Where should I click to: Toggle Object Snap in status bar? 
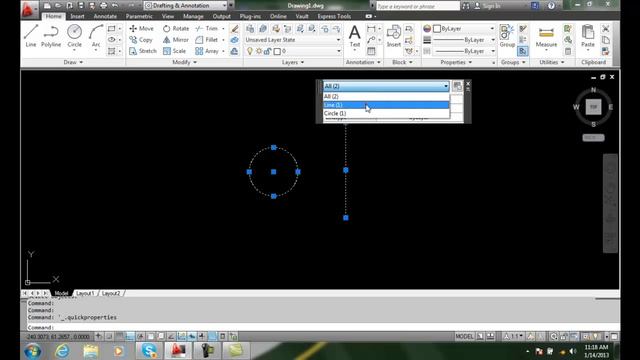[x=151, y=336]
